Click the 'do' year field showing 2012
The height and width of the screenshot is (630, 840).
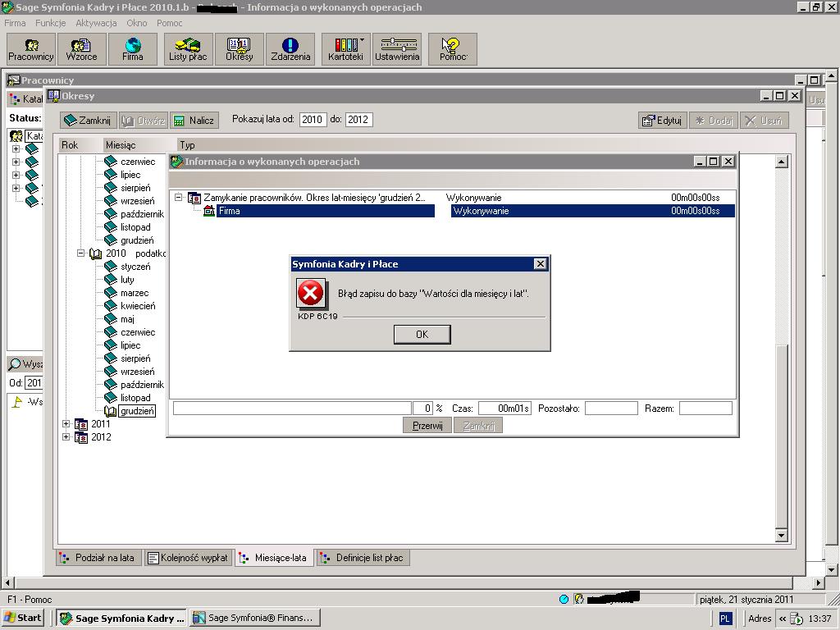pos(358,120)
